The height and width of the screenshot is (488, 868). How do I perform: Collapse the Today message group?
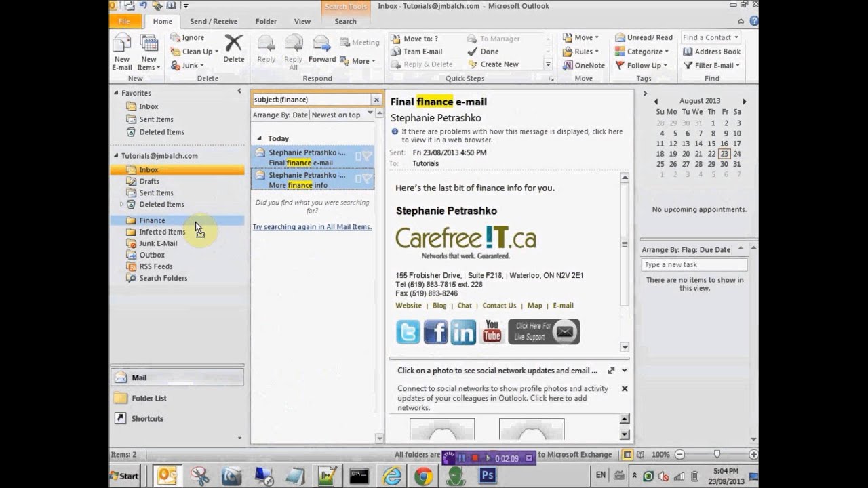[259, 138]
